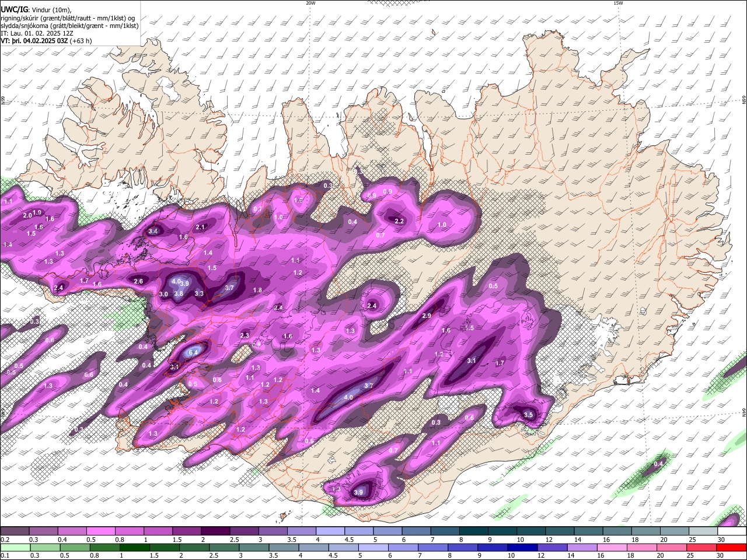Pick the pale lavender 4–4.5 snow swatch
The width and height of the screenshot is (747, 560).
pos(330,531)
